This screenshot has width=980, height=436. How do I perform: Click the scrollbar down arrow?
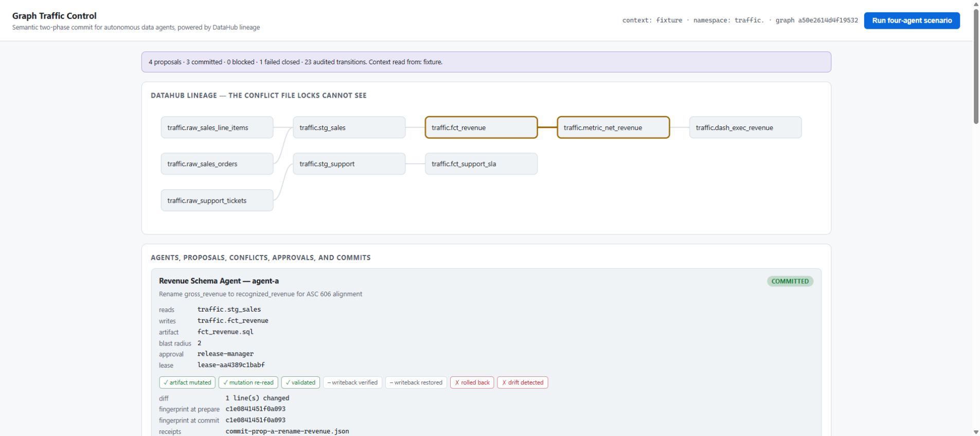pyautogui.click(x=976, y=432)
